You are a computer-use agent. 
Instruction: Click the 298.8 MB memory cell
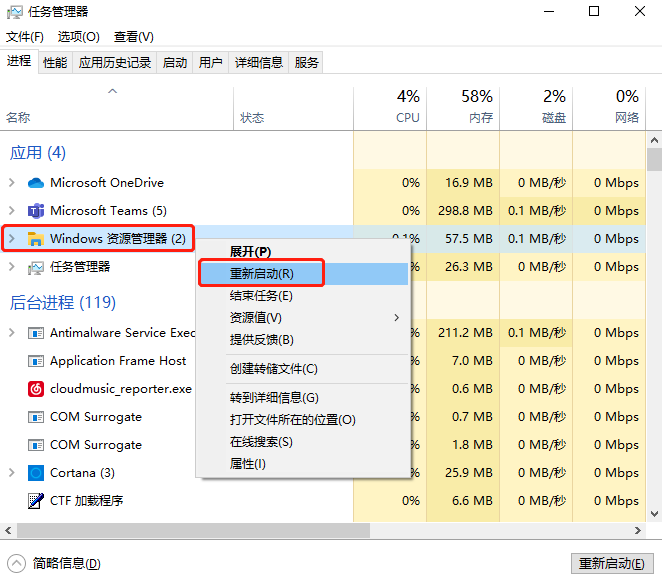(465, 211)
